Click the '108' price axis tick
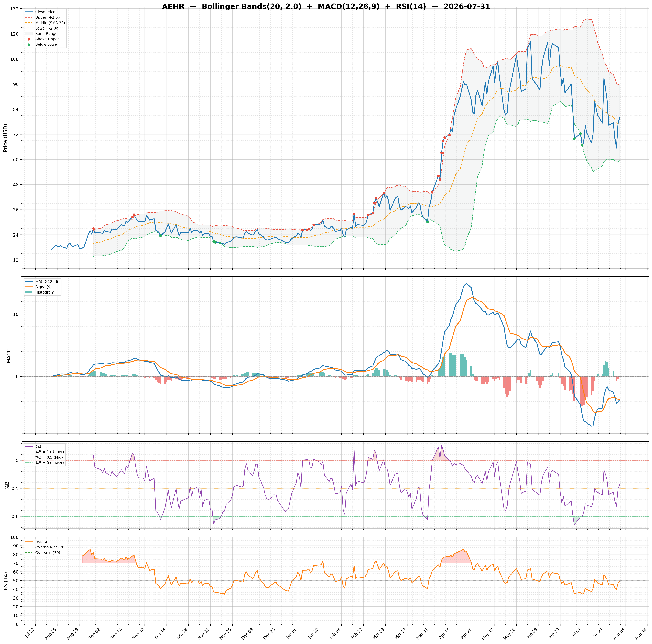Image resolution: width=652 pixels, height=644 pixels. tap(14, 59)
